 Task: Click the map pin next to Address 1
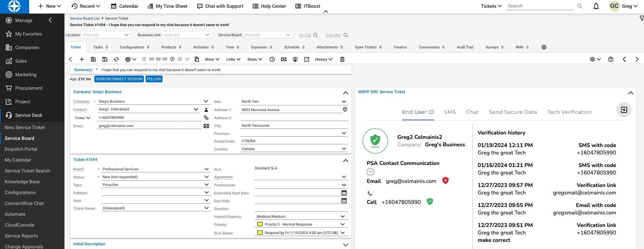345,109
